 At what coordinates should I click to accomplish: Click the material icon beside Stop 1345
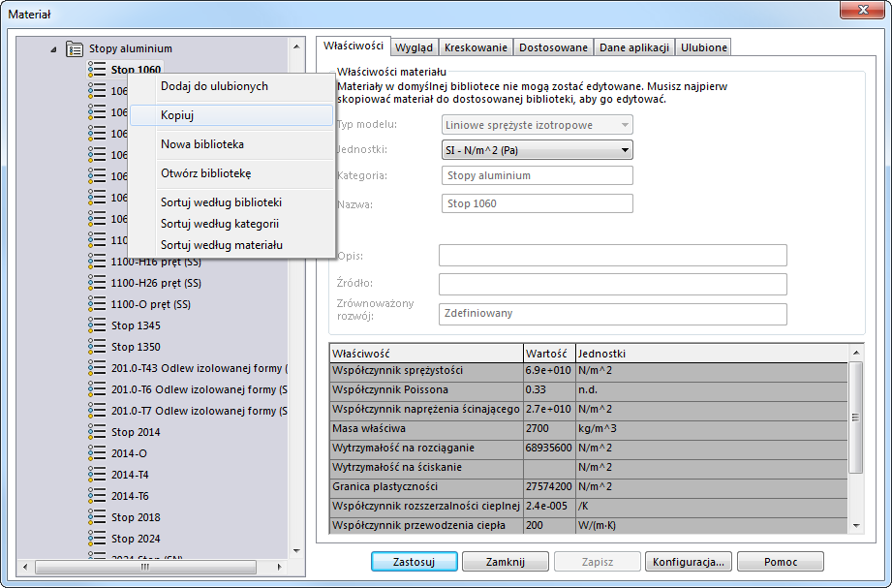[96, 325]
